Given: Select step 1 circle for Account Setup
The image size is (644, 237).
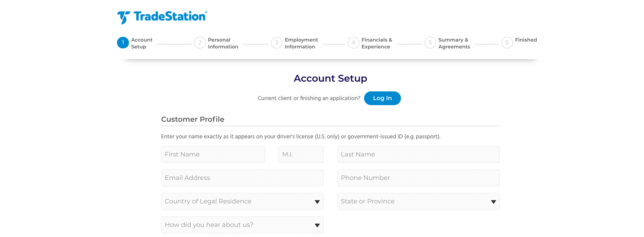Looking at the screenshot, I should click(123, 43).
